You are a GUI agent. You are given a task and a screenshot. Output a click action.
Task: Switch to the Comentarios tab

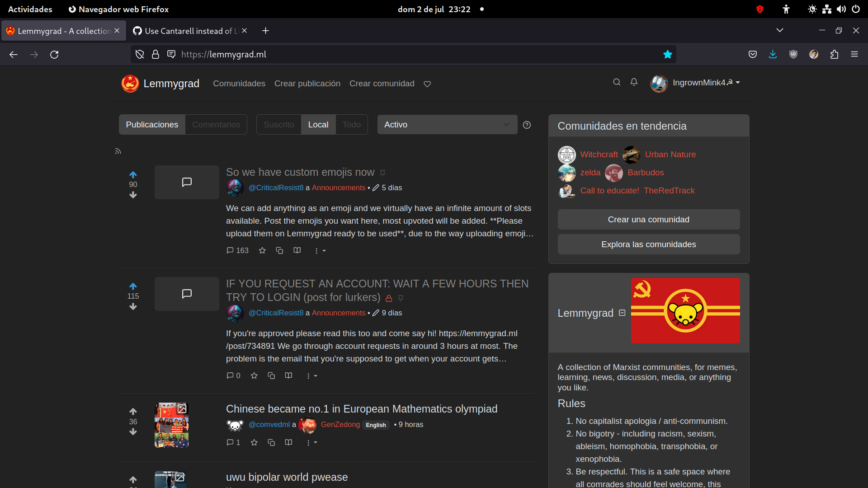pyautogui.click(x=216, y=124)
